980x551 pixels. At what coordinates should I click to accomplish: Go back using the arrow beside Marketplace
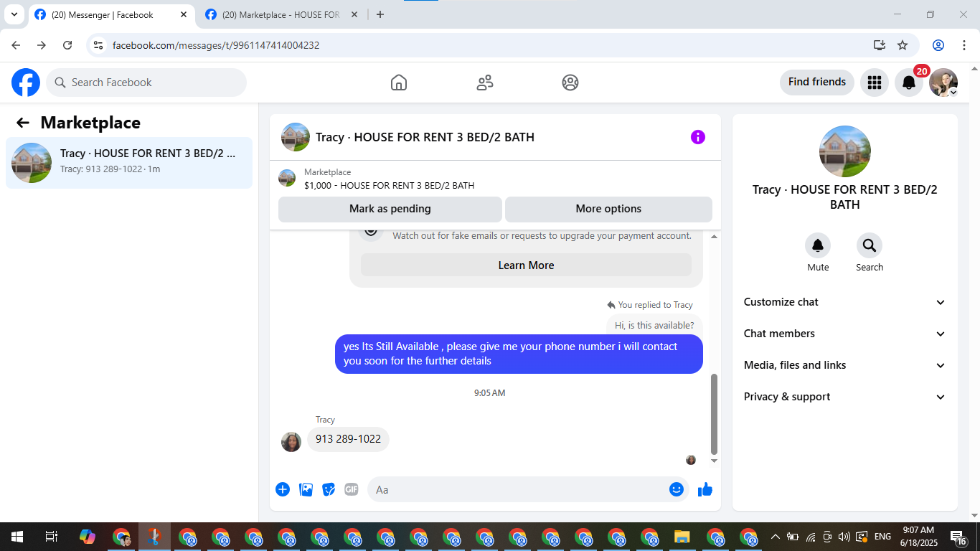click(x=23, y=123)
